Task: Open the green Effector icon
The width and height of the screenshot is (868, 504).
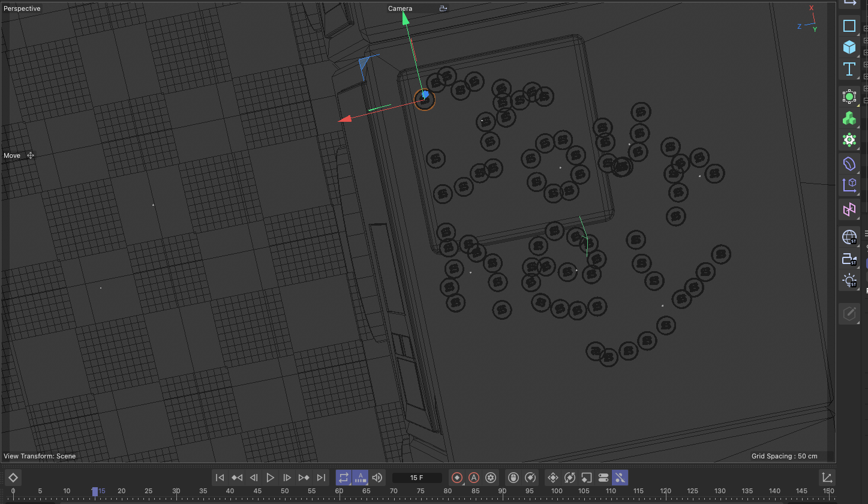Action: point(849,140)
